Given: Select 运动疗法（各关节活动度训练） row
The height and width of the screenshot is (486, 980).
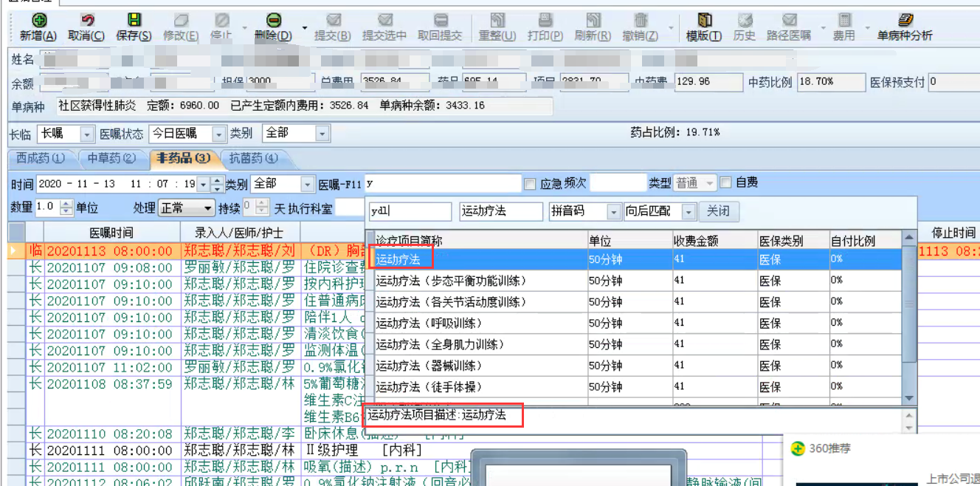Looking at the screenshot, I should pos(638,302).
